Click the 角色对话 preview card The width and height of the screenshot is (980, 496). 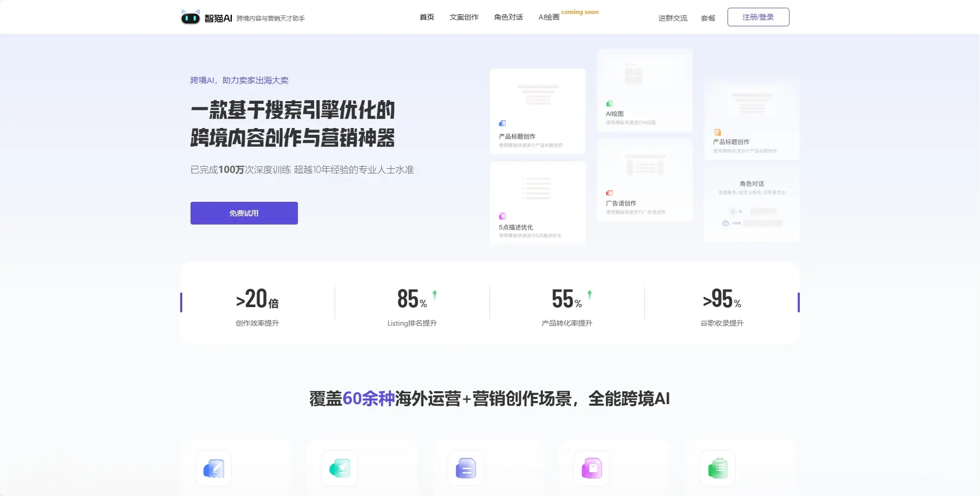pos(751,203)
